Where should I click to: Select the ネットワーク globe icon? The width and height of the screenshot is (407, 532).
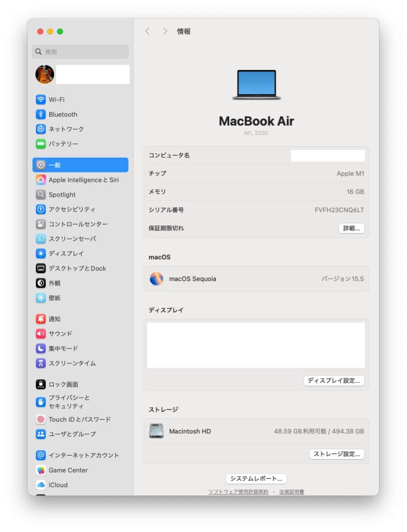click(41, 129)
